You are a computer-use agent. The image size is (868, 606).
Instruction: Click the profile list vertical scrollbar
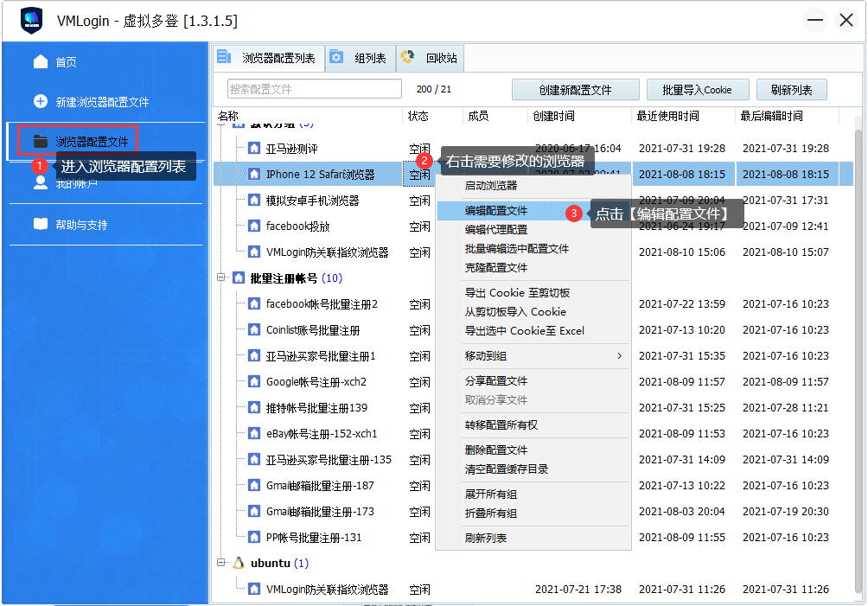click(858, 362)
